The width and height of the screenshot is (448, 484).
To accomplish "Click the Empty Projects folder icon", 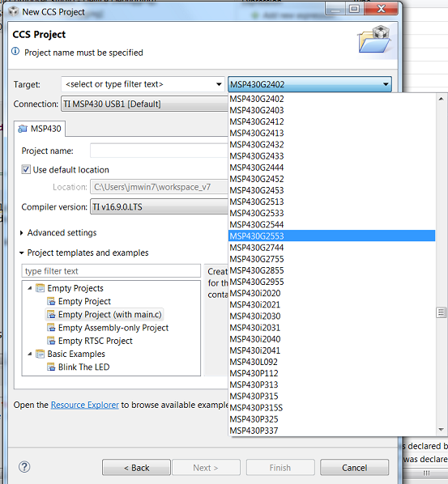I will [41, 288].
